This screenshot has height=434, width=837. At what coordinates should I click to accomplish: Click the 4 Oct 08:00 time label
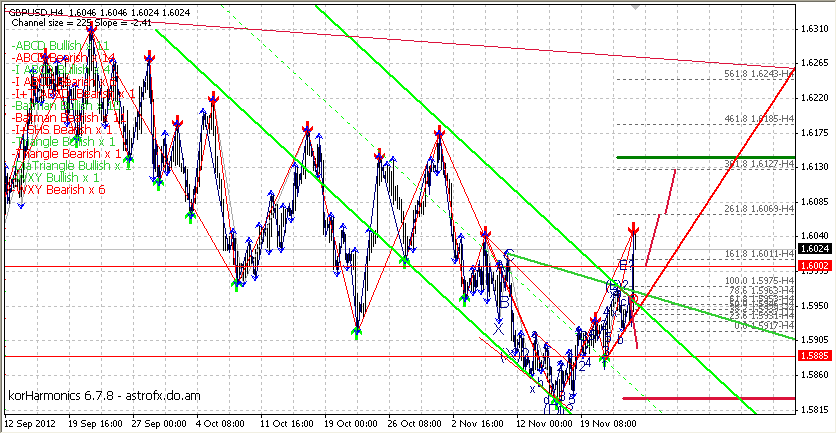coord(220,424)
